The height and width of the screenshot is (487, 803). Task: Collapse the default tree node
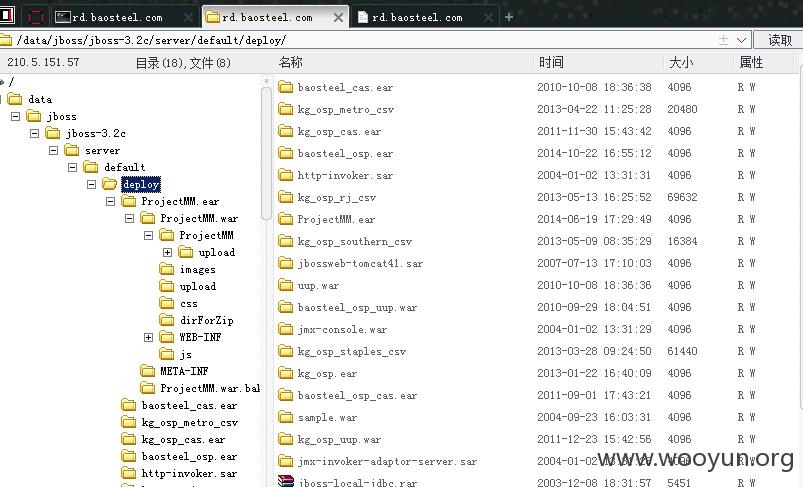point(72,167)
